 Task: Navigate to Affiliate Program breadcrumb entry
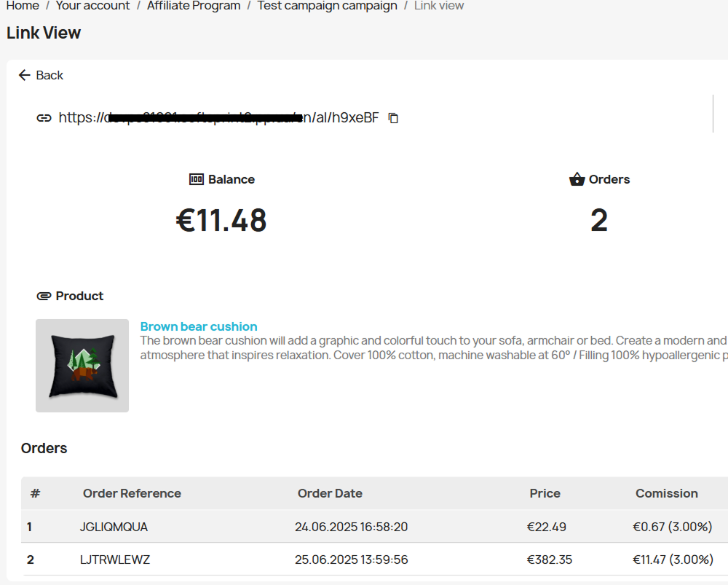tap(193, 6)
